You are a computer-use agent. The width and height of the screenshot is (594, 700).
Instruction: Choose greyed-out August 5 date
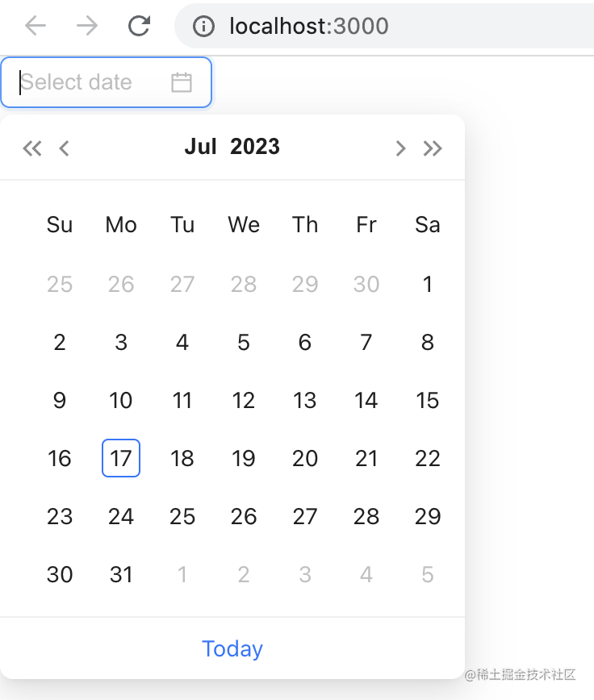coord(428,574)
